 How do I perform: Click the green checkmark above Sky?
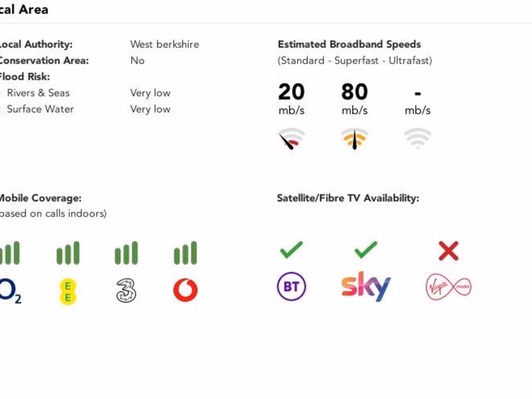(x=366, y=251)
